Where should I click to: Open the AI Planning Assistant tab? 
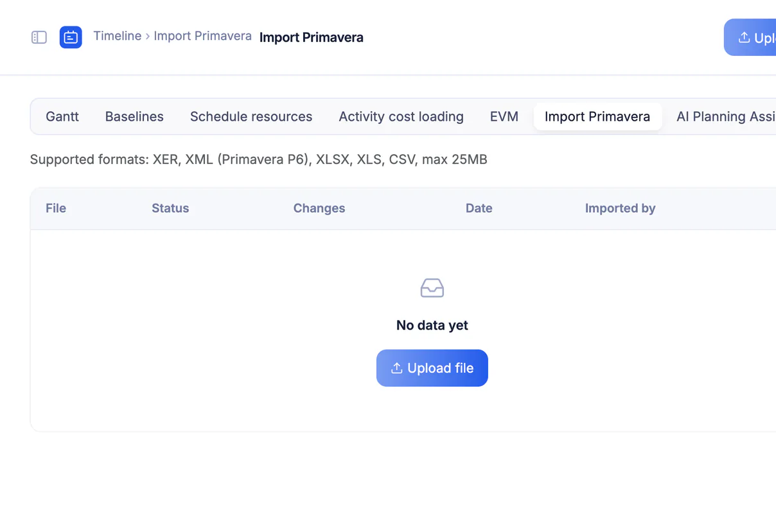[726, 116]
